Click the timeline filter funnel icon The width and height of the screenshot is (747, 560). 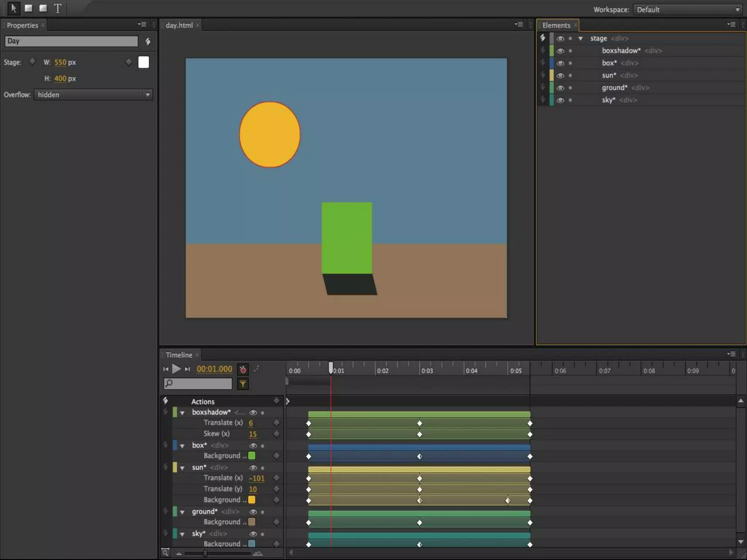[x=243, y=383]
